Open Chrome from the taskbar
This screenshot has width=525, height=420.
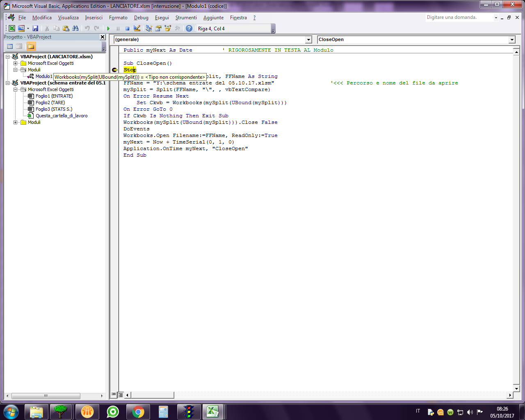[x=138, y=412]
